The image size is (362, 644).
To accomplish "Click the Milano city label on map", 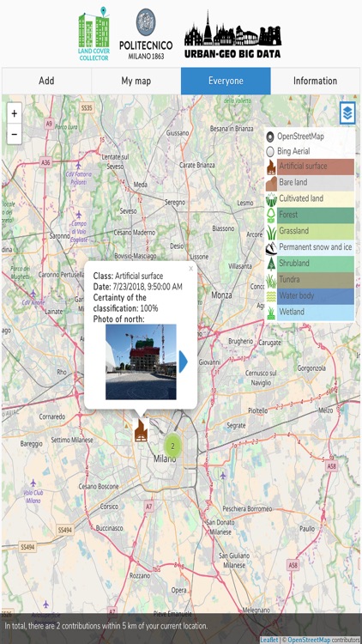I will 165,459.
